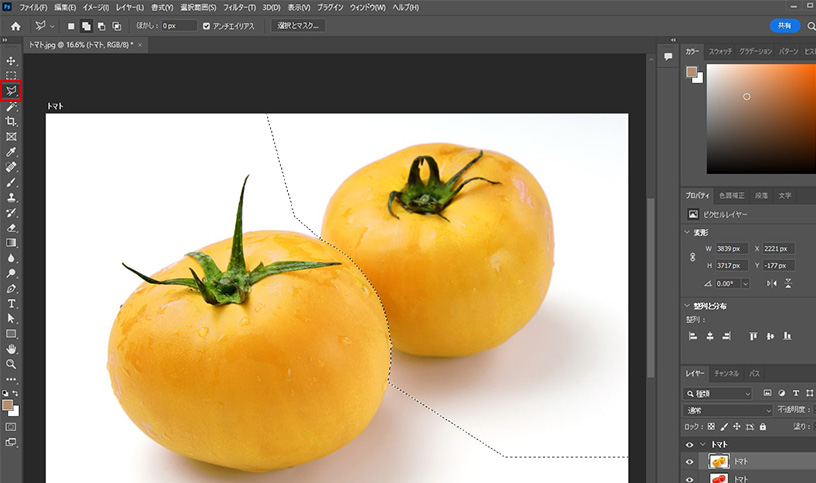The width and height of the screenshot is (816, 483).
Task: Open the search icon beside 共有
Action: pyautogui.click(x=811, y=26)
